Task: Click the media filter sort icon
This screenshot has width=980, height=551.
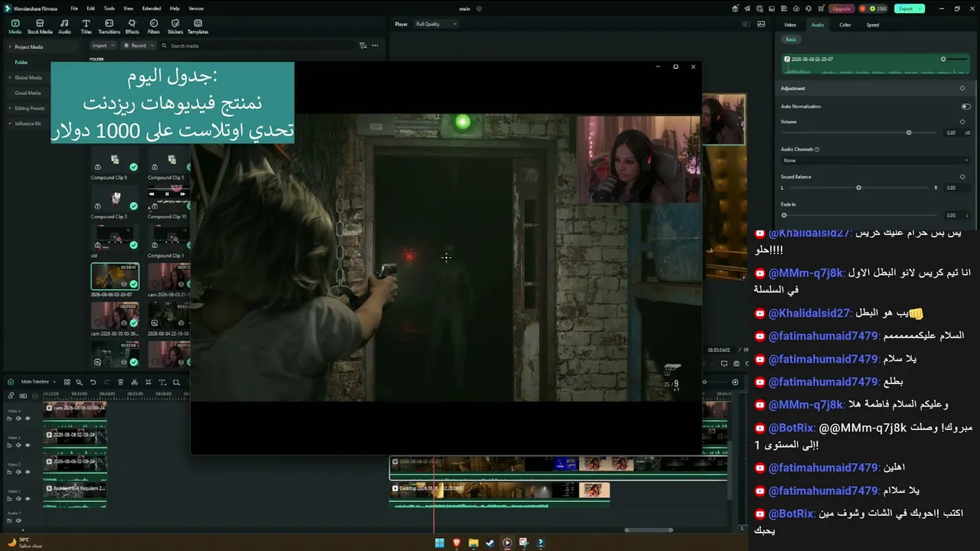Action: pyautogui.click(x=363, y=46)
